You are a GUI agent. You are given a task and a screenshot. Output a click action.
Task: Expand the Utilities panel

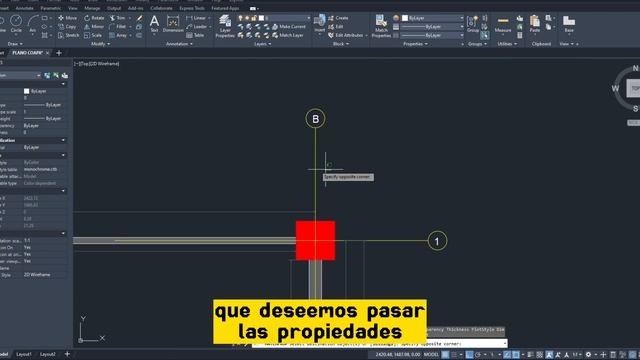point(506,44)
